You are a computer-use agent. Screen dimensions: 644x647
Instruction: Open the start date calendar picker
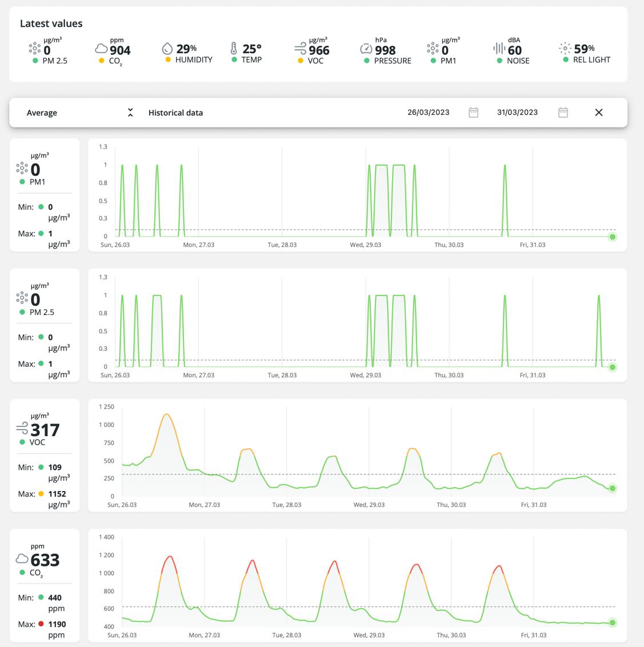coord(474,112)
